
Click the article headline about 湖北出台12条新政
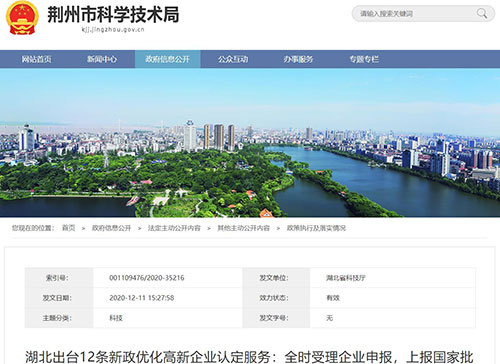249,357
